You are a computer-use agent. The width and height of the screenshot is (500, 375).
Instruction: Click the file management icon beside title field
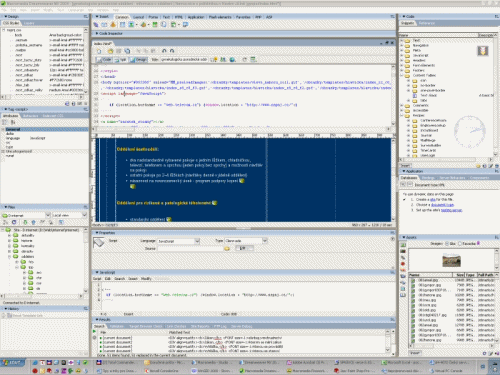coord(223,59)
